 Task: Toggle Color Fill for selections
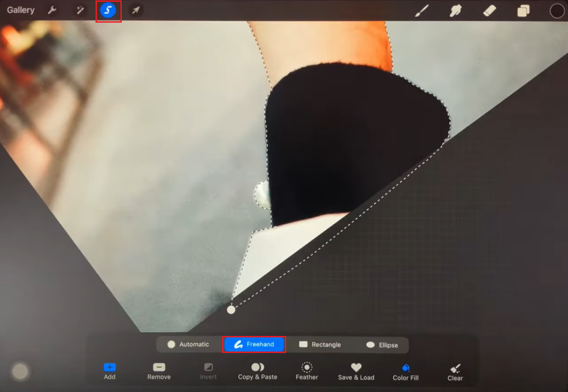point(405,371)
